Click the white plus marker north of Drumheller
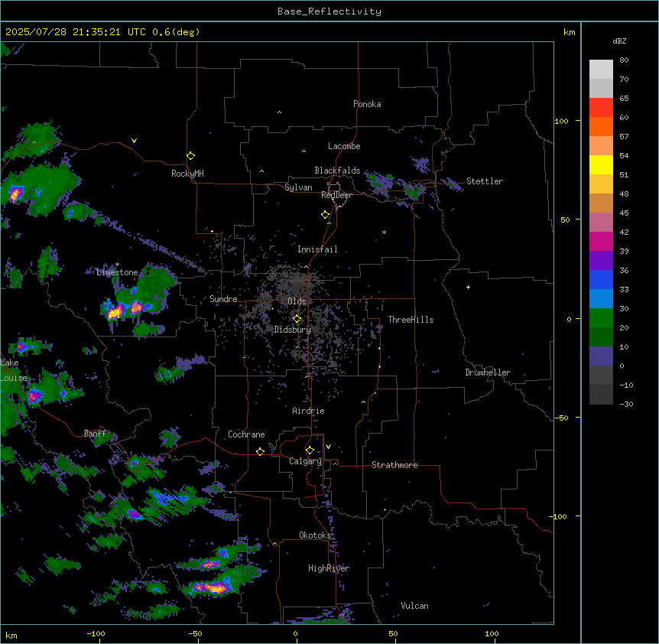Viewport: 659px width, 644px height. pyautogui.click(x=468, y=287)
